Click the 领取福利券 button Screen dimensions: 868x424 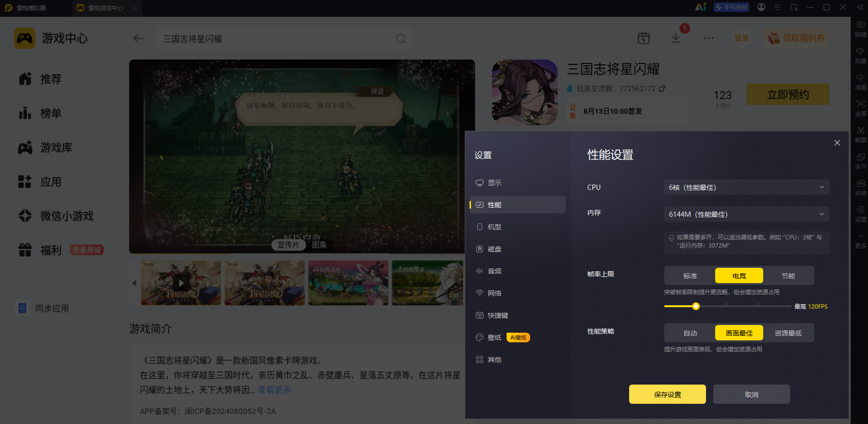[796, 38]
